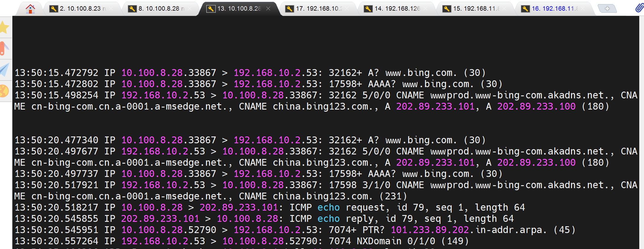The height and width of the screenshot is (249, 644).
Task: Open a new tab with plus button
Action: [x=607, y=9]
